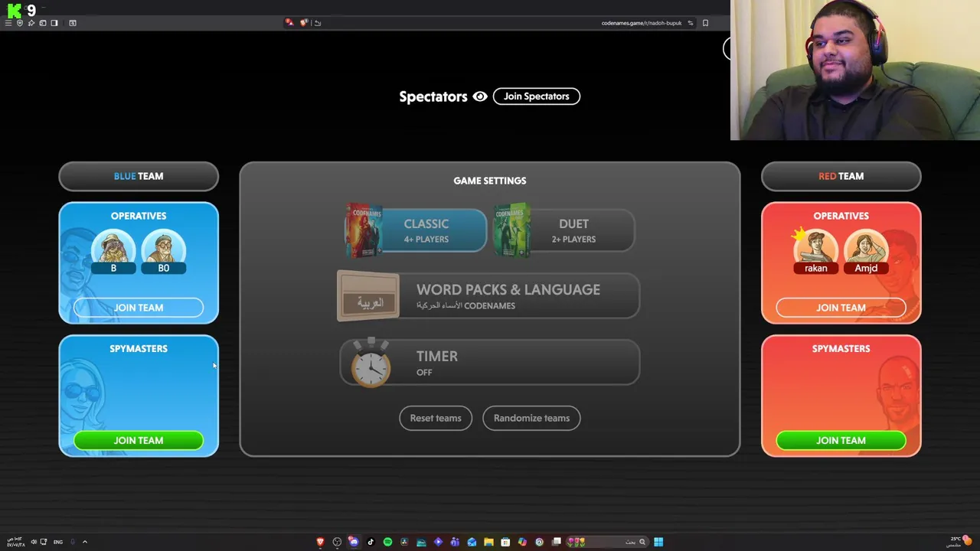Image resolution: width=980 pixels, height=551 pixels.
Task: Join Blue team as an operative
Action: pyautogui.click(x=139, y=308)
